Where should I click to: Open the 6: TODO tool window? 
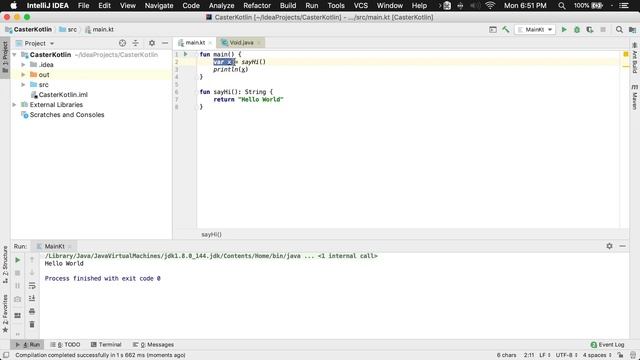[65, 344]
